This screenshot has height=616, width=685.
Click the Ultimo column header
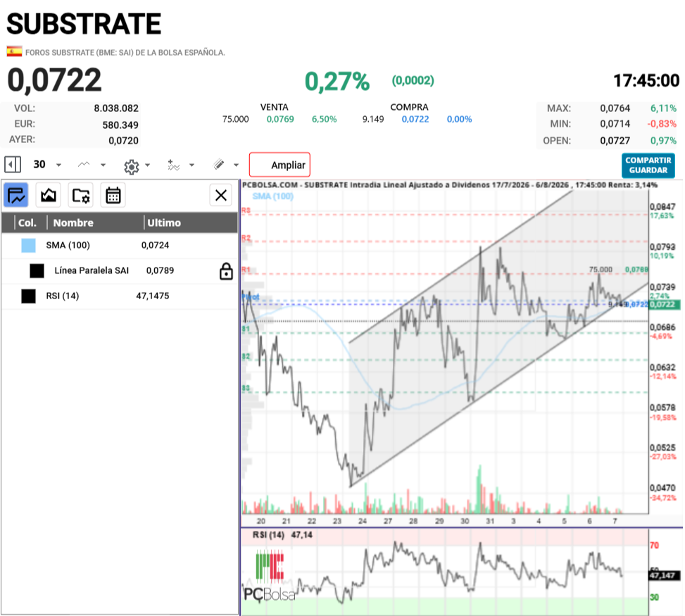(x=164, y=222)
